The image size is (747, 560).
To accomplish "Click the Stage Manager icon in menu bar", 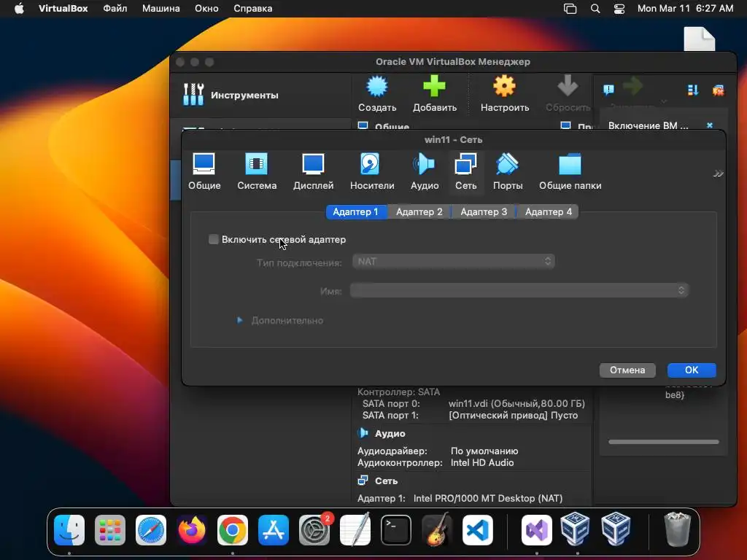I will tap(570, 9).
